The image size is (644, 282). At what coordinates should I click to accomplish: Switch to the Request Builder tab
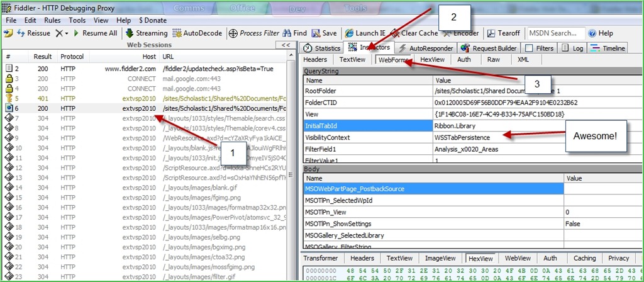point(489,48)
